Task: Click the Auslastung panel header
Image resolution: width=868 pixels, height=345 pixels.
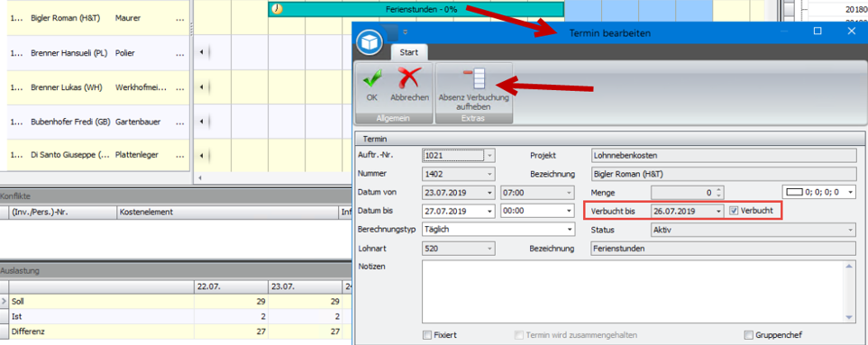Action: (x=176, y=271)
